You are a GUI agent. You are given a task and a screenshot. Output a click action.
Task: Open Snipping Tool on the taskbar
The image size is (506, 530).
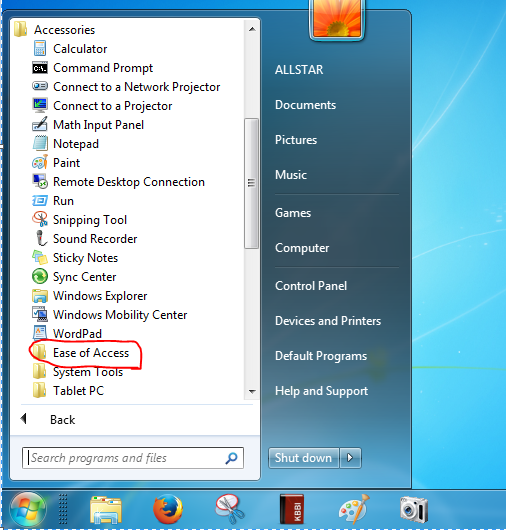coord(230,509)
